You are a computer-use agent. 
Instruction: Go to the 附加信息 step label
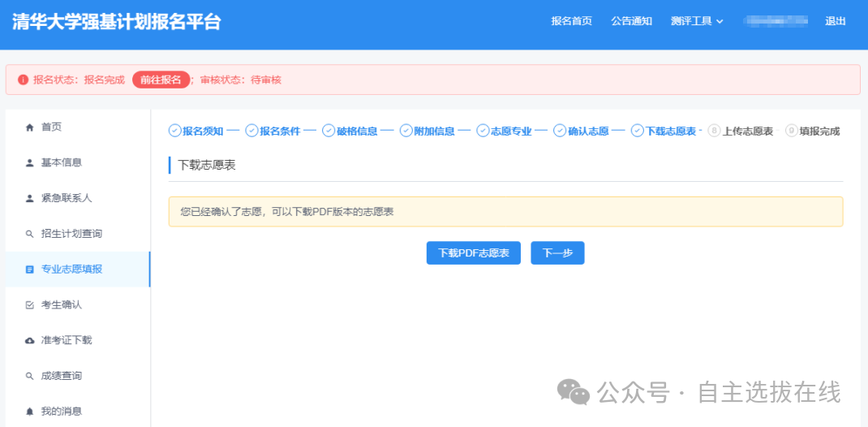pyautogui.click(x=435, y=132)
